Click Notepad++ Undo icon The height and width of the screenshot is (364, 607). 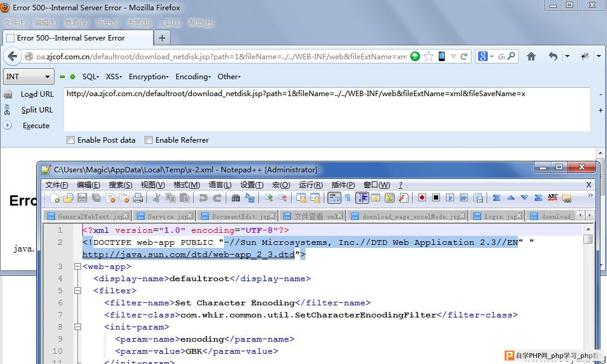pos(203,198)
